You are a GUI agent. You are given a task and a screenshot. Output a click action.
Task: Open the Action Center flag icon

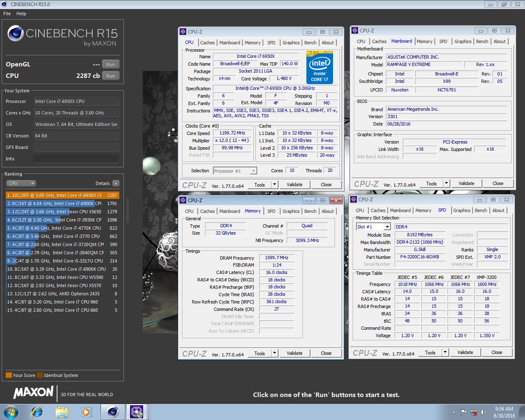pyautogui.click(x=463, y=412)
